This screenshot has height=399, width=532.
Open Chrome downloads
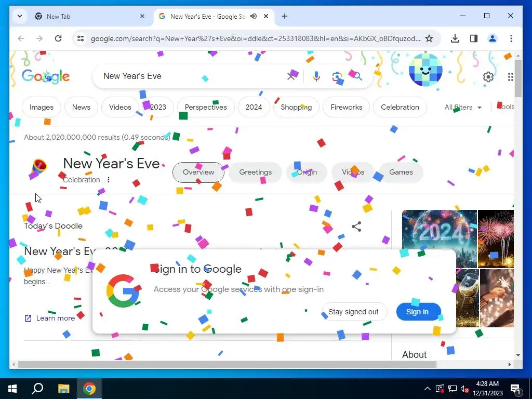(455, 38)
